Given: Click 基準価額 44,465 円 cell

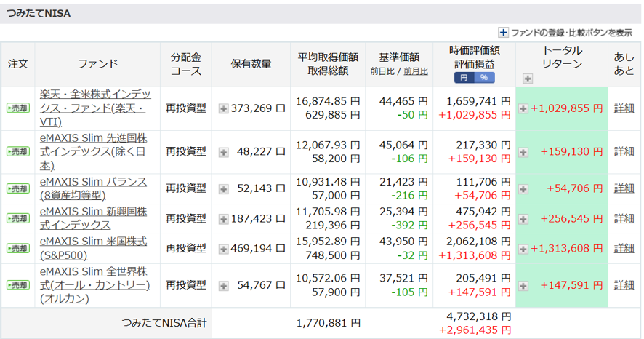Looking at the screenshot, I should pos(403,101).
